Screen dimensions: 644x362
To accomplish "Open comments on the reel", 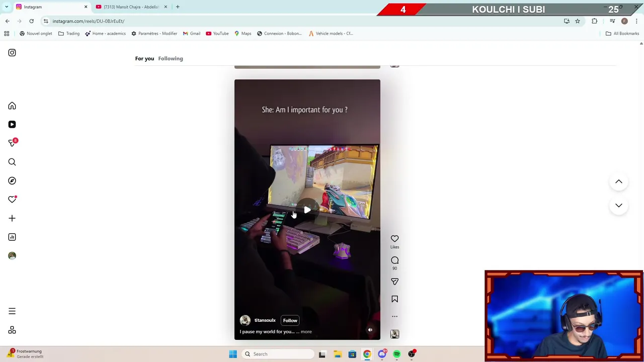I will pyautogui.click(x=394, y=260).
